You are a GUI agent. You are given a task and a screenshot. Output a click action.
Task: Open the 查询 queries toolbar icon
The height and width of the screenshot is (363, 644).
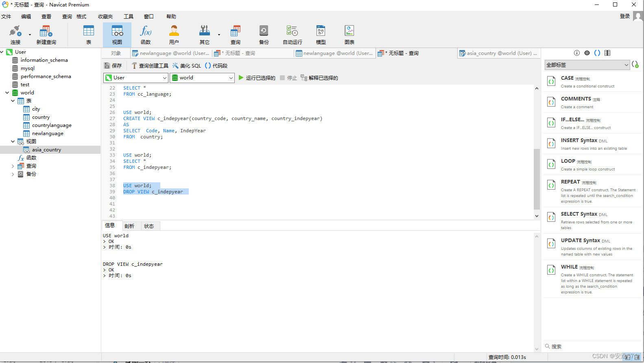[236, 35]
